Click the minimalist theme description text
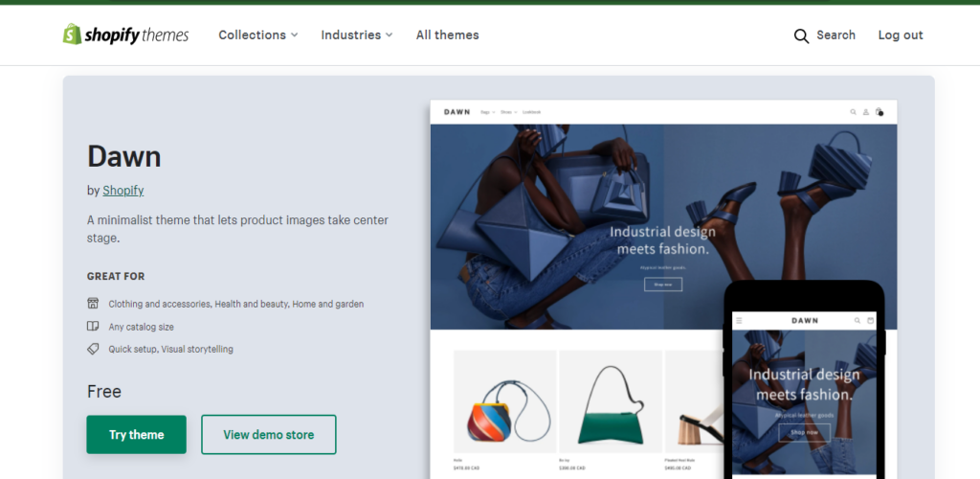Screen dimensions: 980x479 click(237, 229)
